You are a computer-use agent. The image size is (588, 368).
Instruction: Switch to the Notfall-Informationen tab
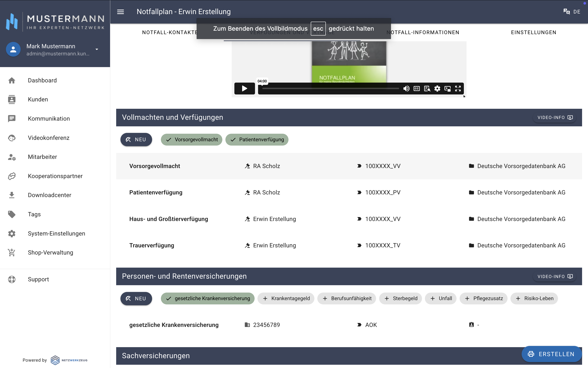pyautogui.click(x=423, y=32)
